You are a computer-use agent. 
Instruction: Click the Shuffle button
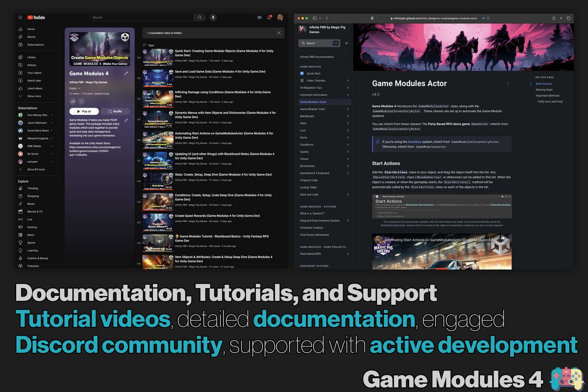[x=115, y=111]
